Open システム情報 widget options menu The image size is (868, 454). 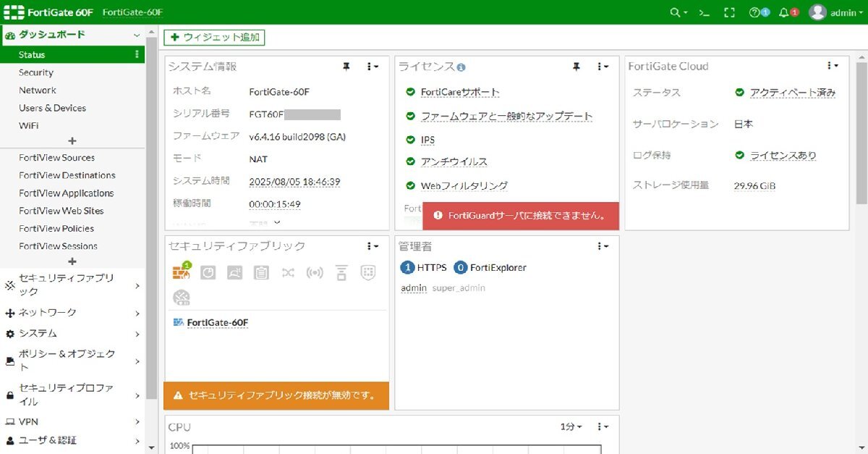click(373, 67)
